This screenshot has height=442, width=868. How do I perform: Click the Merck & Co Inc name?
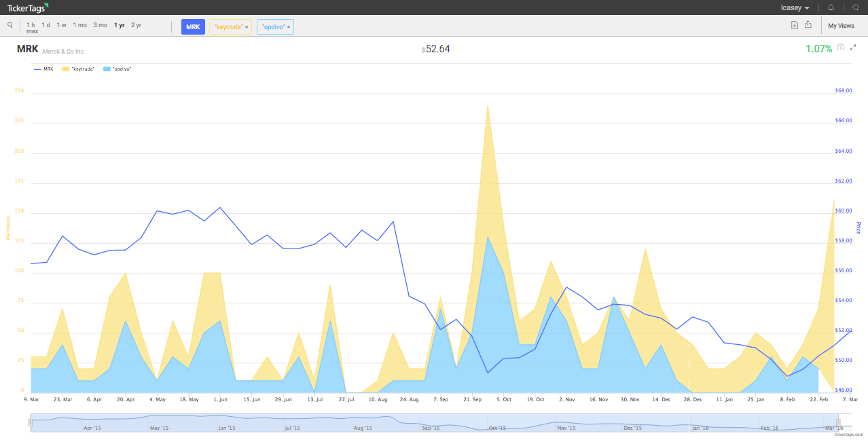click(63, 52)
